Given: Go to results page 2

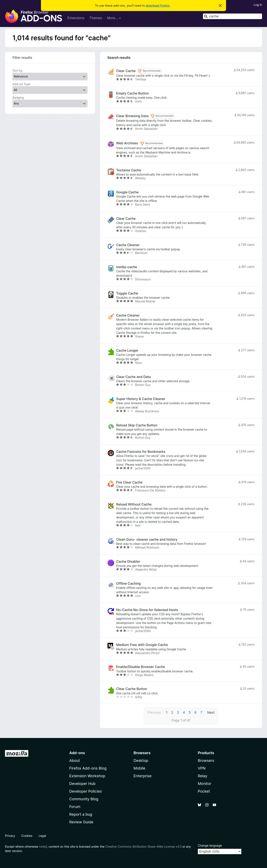Looking at the screenshot, I should [x=172, y=712].
